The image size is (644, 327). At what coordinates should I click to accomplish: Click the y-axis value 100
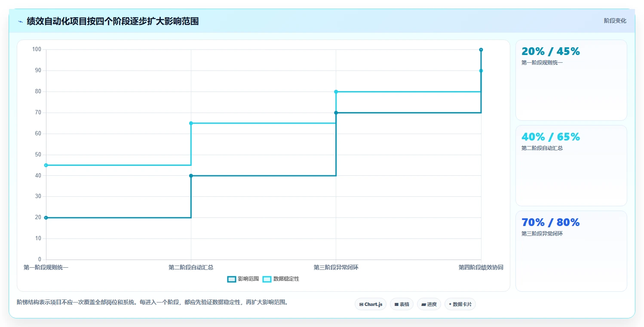[x=37, y=49]
